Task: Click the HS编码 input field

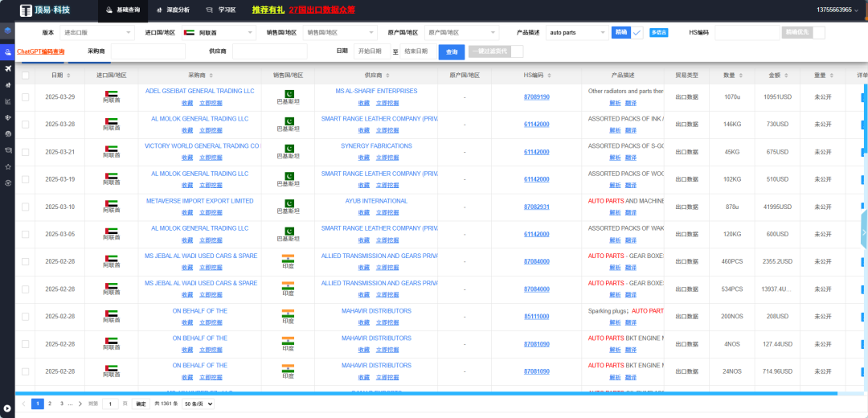Action: (747, 33)
